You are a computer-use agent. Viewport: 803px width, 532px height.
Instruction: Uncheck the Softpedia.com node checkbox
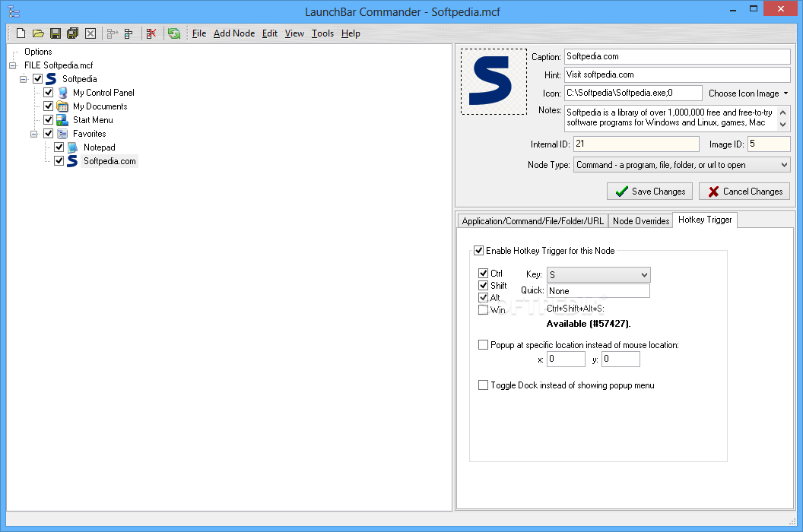59,161
